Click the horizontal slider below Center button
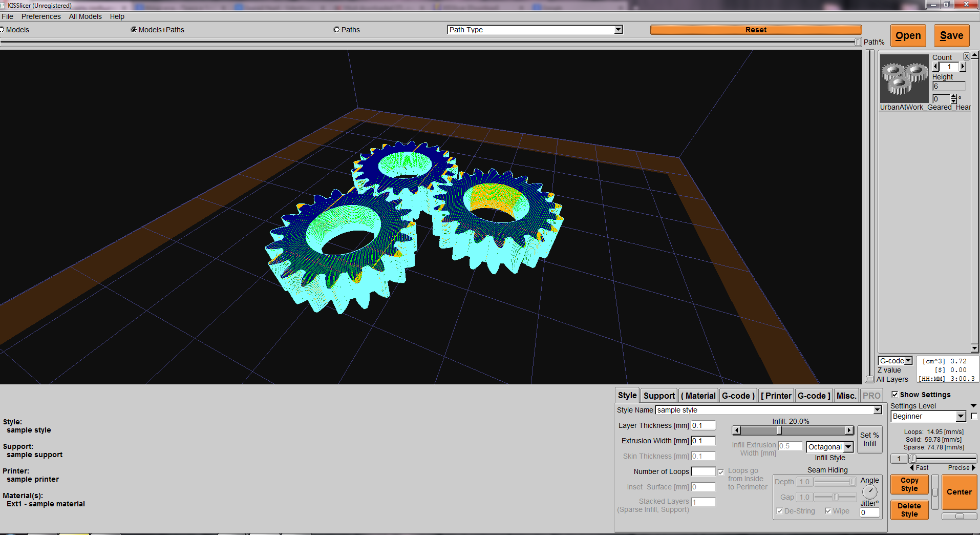 960,517
